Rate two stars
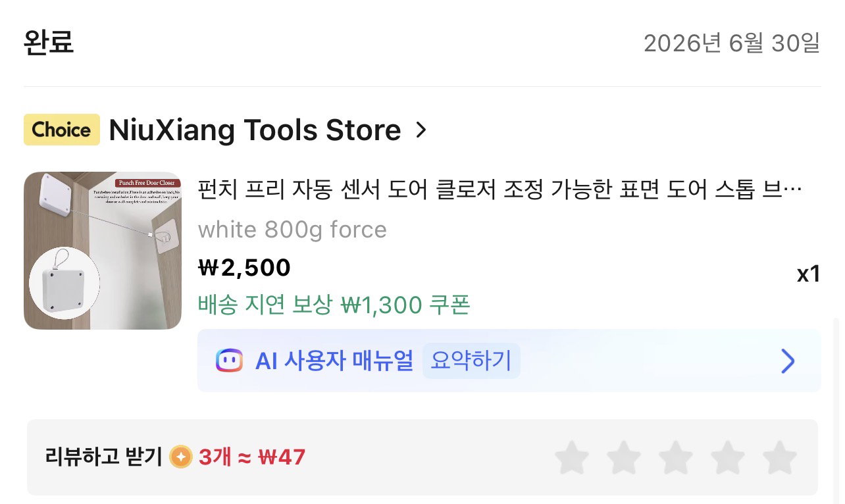 coord(624,457)
